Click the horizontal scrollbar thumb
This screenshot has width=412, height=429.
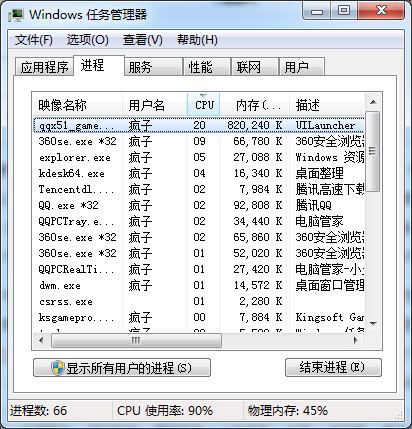click(136, 340)
